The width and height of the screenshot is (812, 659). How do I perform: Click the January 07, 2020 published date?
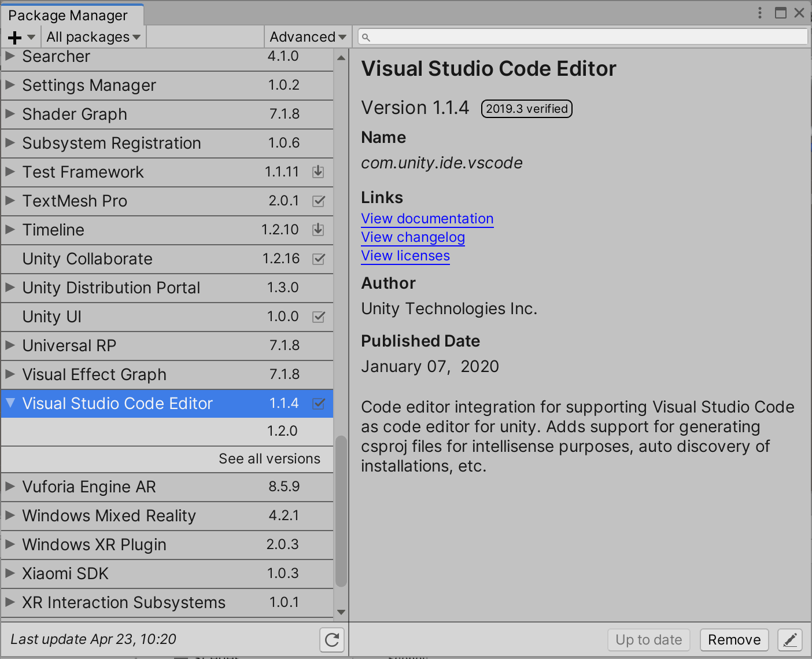pyautogui.click(x=430, y=367)
